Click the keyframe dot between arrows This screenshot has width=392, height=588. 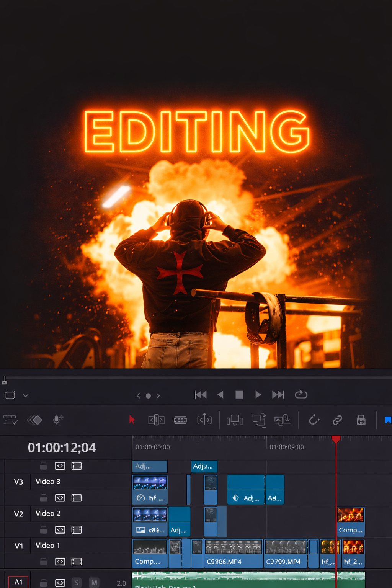pyautogui.click(x=148, y=396)
